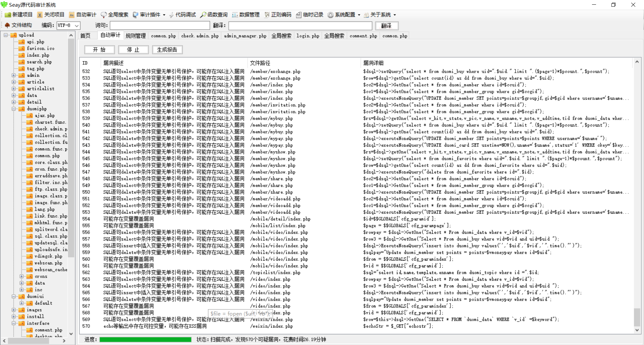Viewport: 644px width, 345px height.
Task: Click the file tree scroll-down arrow
Action: pos(71,334)
